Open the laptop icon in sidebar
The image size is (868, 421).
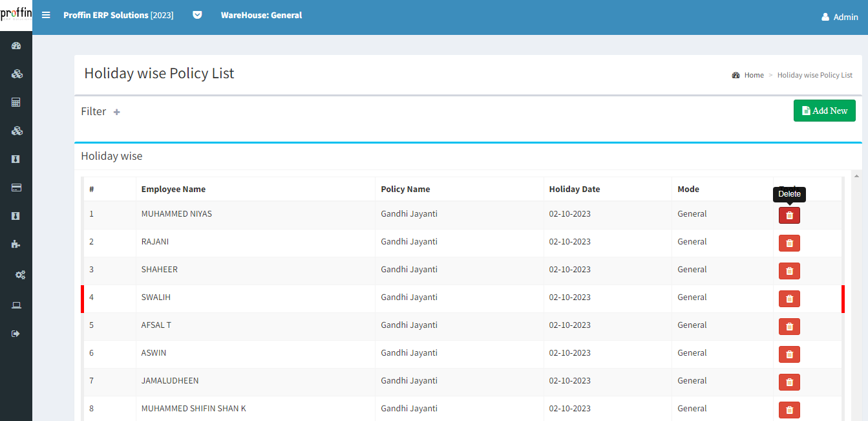[16, 305]
